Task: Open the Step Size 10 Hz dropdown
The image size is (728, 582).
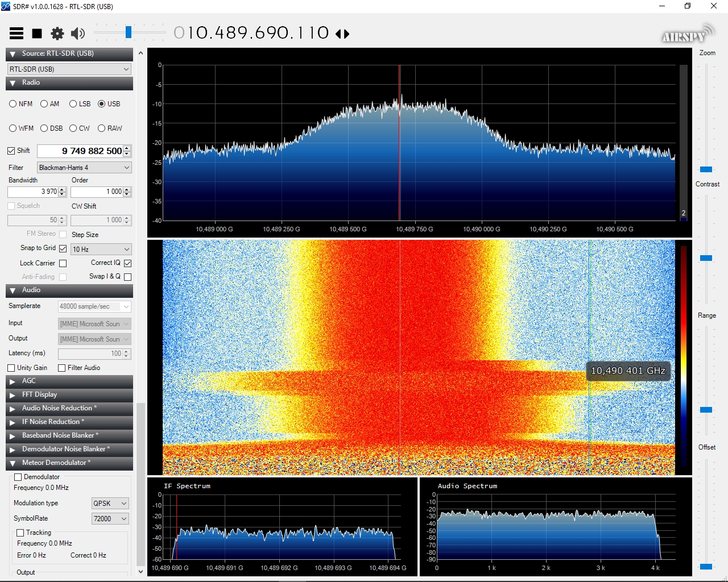Action: (x=101, y=250)
